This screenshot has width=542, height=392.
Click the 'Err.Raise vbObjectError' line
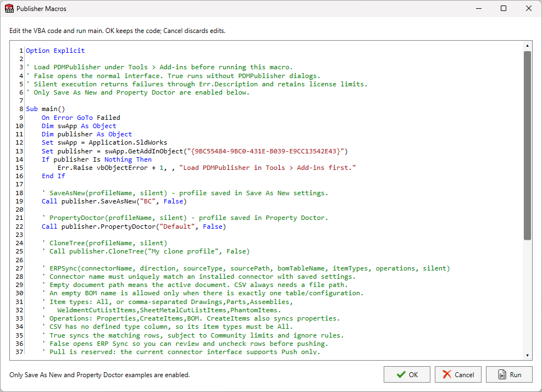coord(206,168)
